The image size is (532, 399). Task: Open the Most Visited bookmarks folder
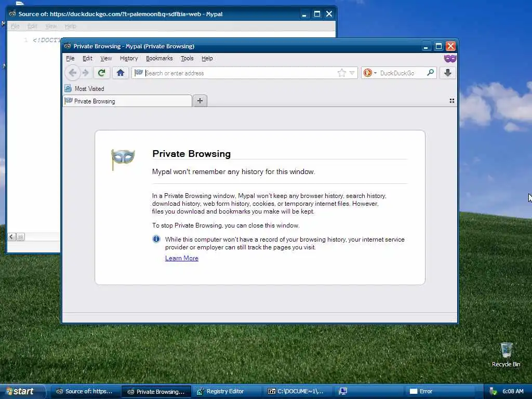tap(85, 88)
